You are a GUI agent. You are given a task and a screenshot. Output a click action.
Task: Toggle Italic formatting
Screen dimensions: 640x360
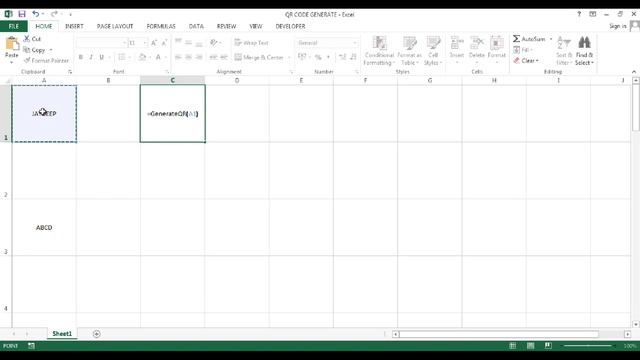[91, 57]
